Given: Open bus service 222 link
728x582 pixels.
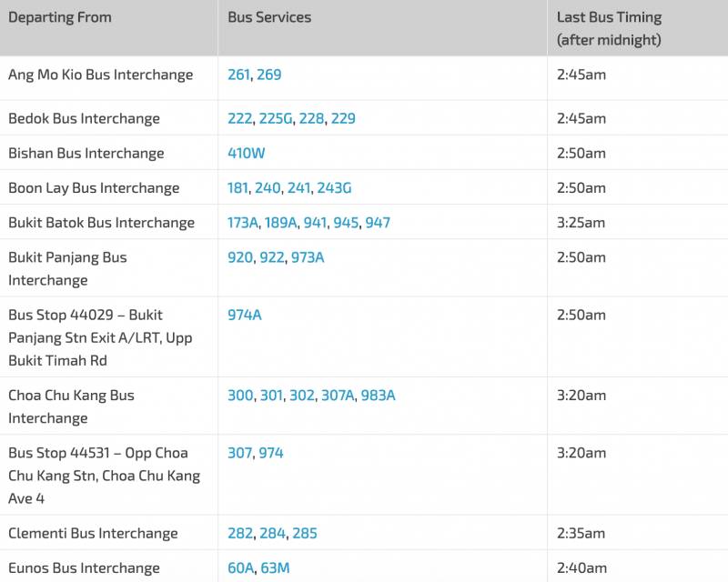Looking at the screenshot, I should coord(239,118).
